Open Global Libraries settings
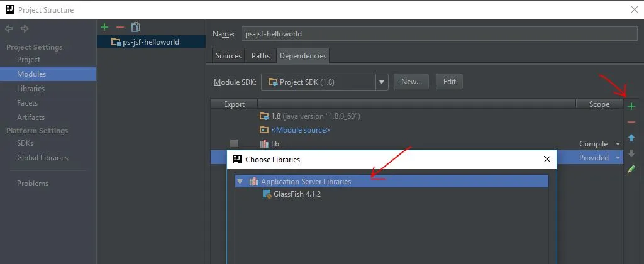The height and width of the screenshot is (264, 644). [42, 157]
